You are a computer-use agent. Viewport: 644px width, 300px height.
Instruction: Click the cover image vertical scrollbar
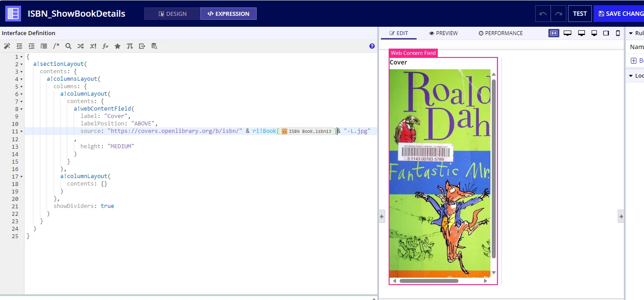click(494, 169)
